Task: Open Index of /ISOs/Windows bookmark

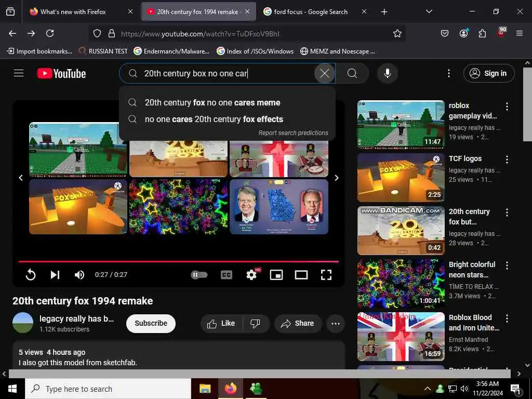Action: tap(255, 51)
